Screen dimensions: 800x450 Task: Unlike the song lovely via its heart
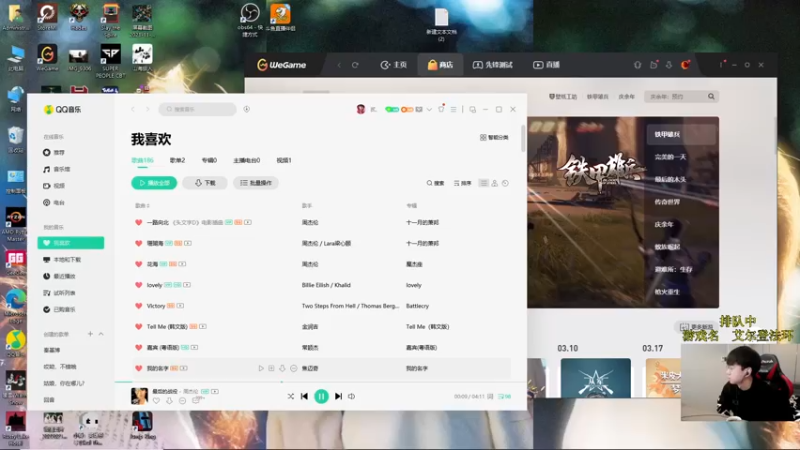[x=138, y=285]
